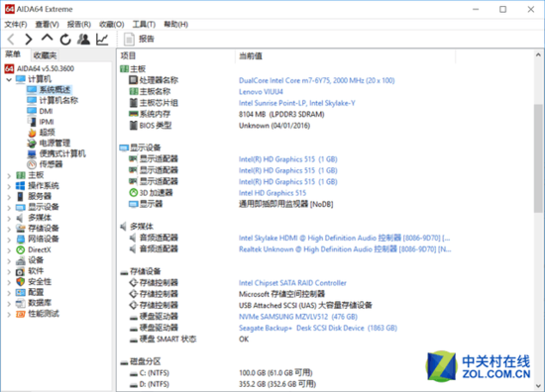Image resolution: width=545 pixels, height=392 pixels.
Task: Click the forward navigation arrow
Action: 29,39
